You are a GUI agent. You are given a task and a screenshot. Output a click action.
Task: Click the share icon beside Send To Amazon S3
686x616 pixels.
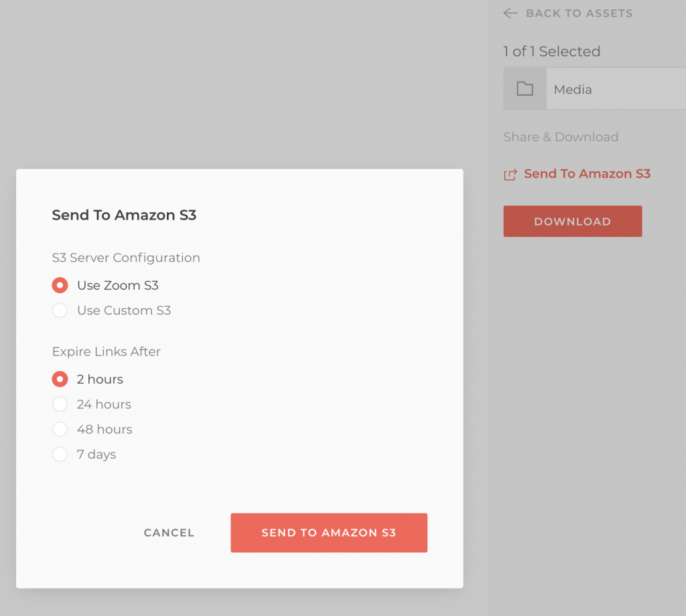[x=510, y=175]
